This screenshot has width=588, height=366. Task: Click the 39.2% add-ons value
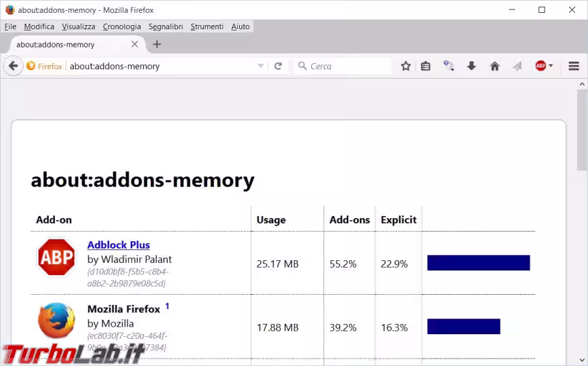tap(343, 327)
